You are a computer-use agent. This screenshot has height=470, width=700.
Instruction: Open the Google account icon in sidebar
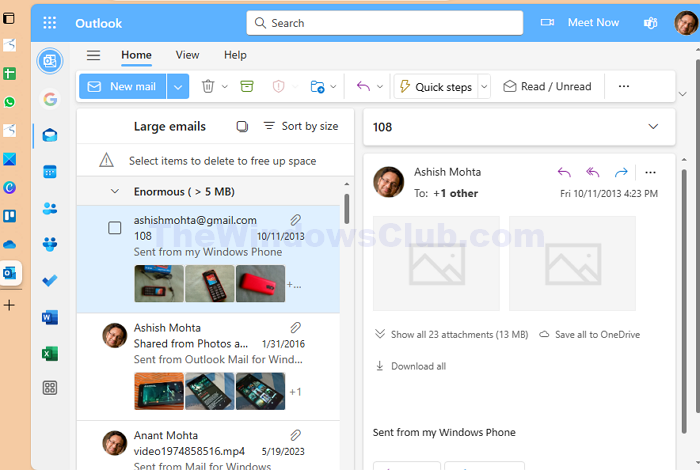tap(50, 99)
